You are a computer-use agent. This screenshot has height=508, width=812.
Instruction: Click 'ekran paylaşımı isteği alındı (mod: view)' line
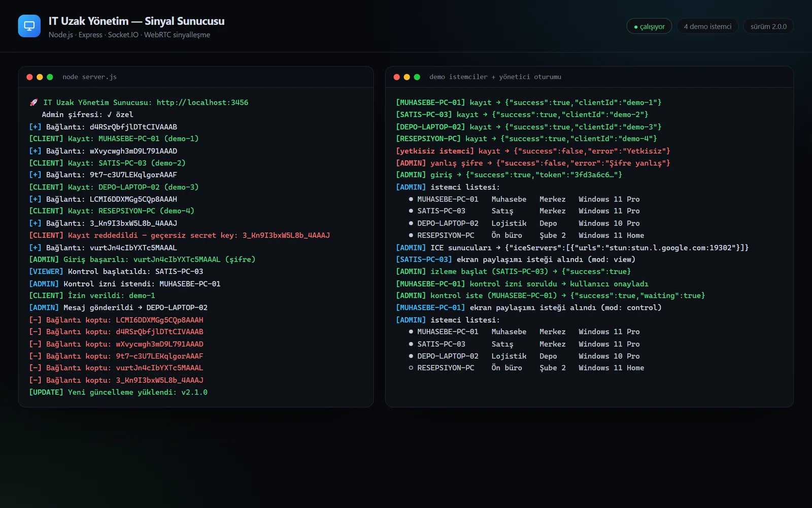coord(516,260)
